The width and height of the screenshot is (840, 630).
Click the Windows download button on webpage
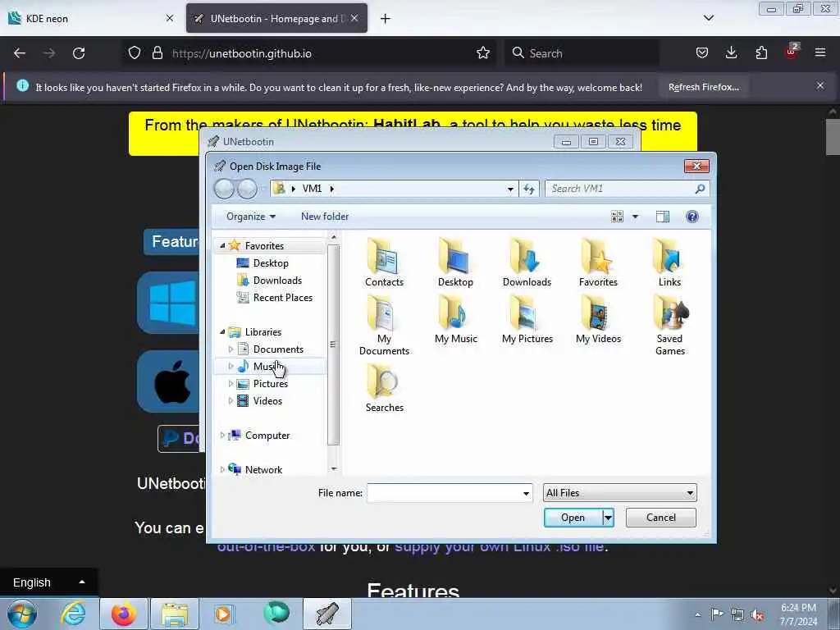pos(169,303)
